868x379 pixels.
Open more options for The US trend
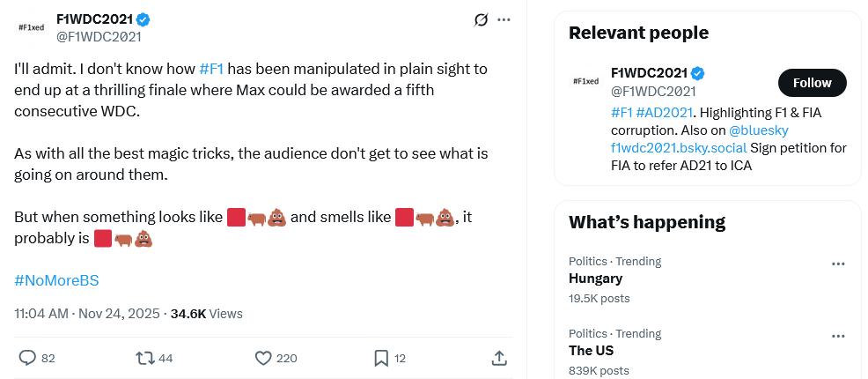tap(838, 336)
